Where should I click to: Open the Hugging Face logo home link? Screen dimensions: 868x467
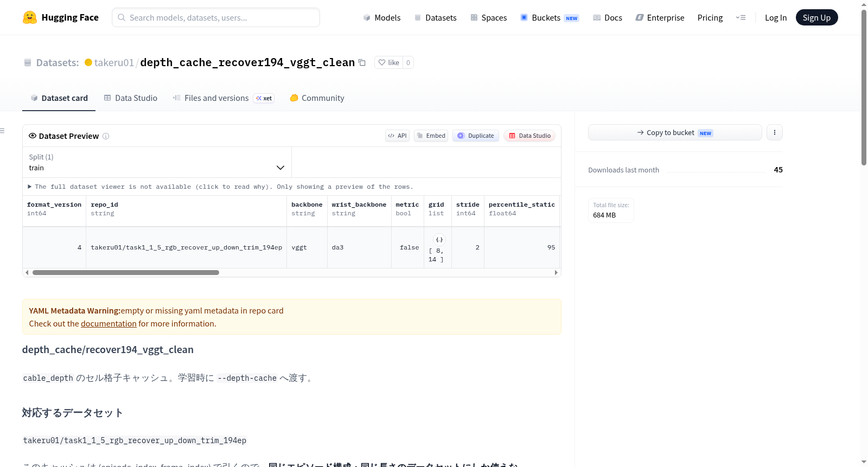[61, 17]
